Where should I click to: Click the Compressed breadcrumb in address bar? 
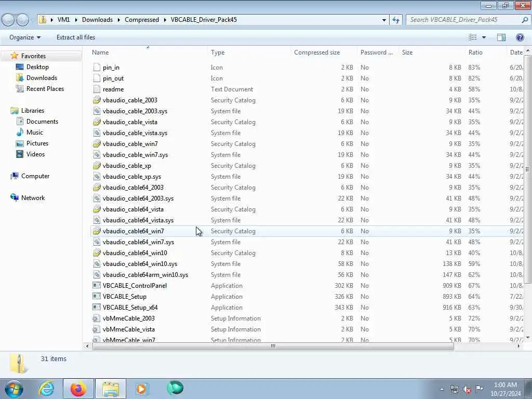(142, 20)
